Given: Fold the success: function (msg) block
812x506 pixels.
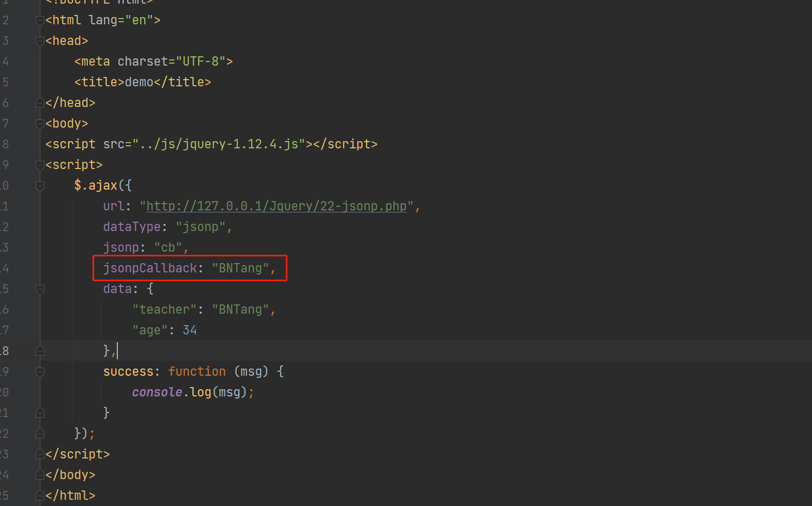Looking at the screenshot, I should click(x=40, y=372).
